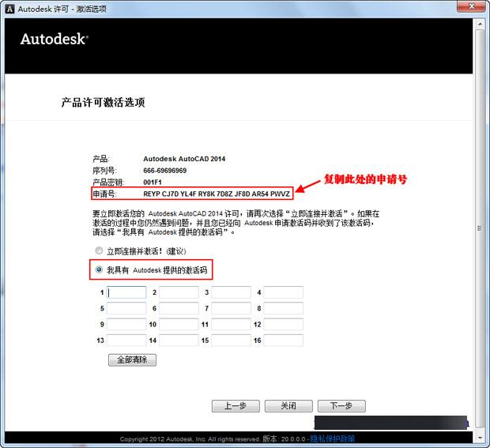Click activation code field 4

283,292
